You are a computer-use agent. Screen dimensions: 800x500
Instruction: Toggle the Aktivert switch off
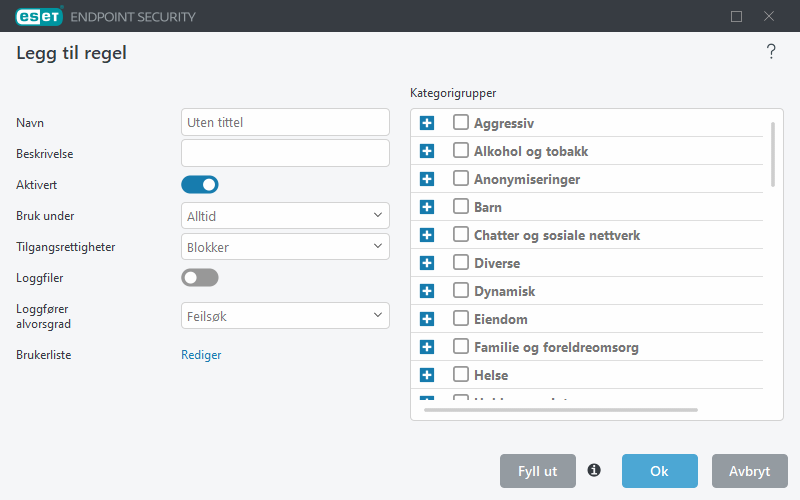click(x=200, y=185)
